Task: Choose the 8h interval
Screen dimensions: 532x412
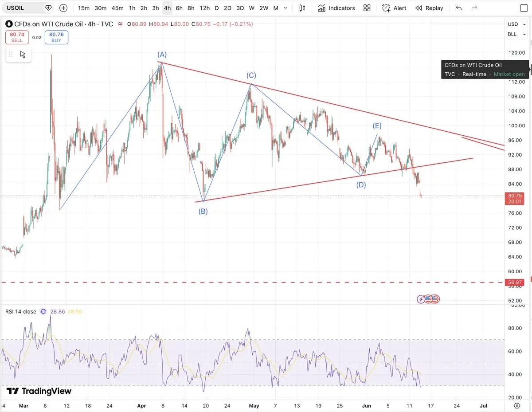Action: click(191, 8)
